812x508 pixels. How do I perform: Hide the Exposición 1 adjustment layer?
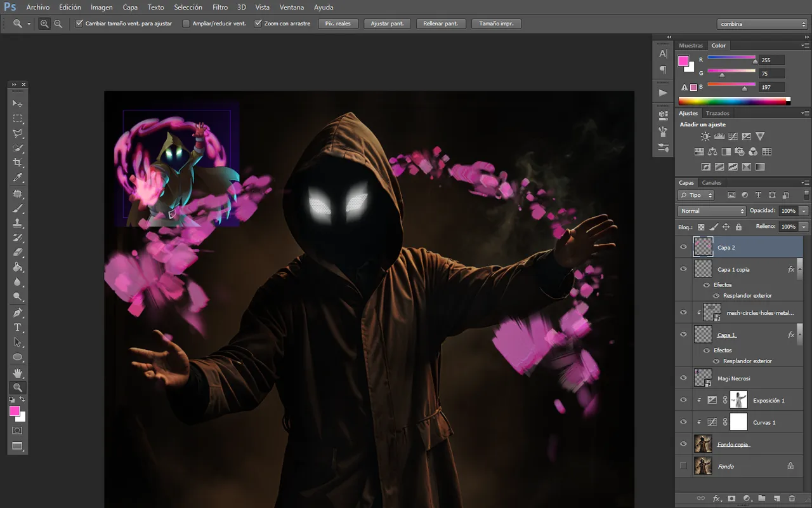683,400
